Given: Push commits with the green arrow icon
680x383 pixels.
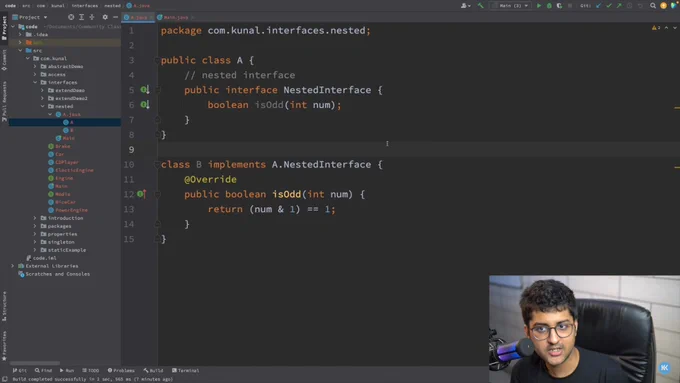Looking at the screenshot, I should (x=619, y=6).
